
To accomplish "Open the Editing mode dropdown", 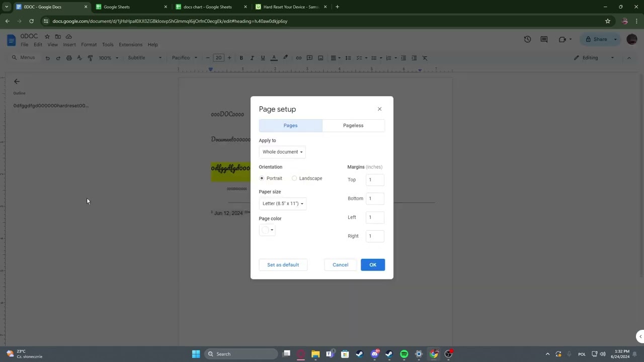I will tap(594, 58).
